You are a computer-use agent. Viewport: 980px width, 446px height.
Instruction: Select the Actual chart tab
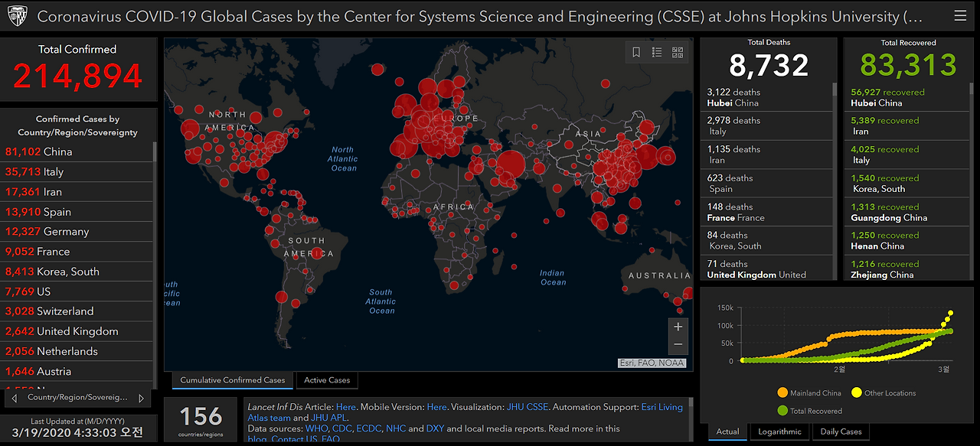click(x=727, y=431)
